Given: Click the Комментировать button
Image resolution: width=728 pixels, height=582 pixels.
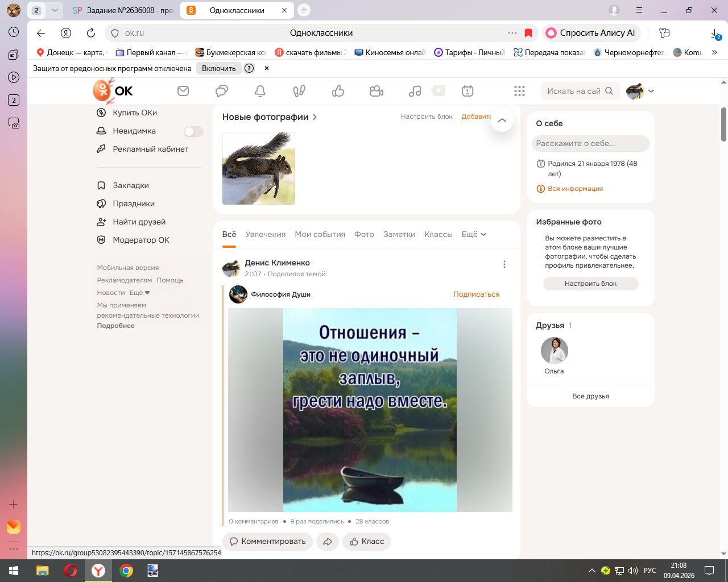Looking at the screenshot, I should pos(267,542).
